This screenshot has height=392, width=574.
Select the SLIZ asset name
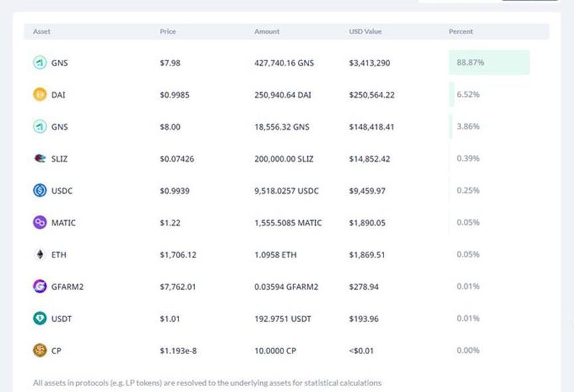point(59,159)
